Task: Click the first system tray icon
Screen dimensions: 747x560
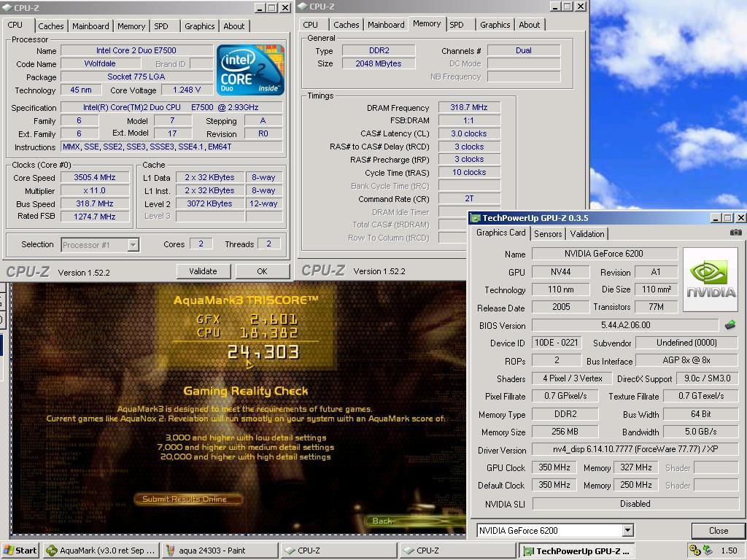Action: click(694, 551)
